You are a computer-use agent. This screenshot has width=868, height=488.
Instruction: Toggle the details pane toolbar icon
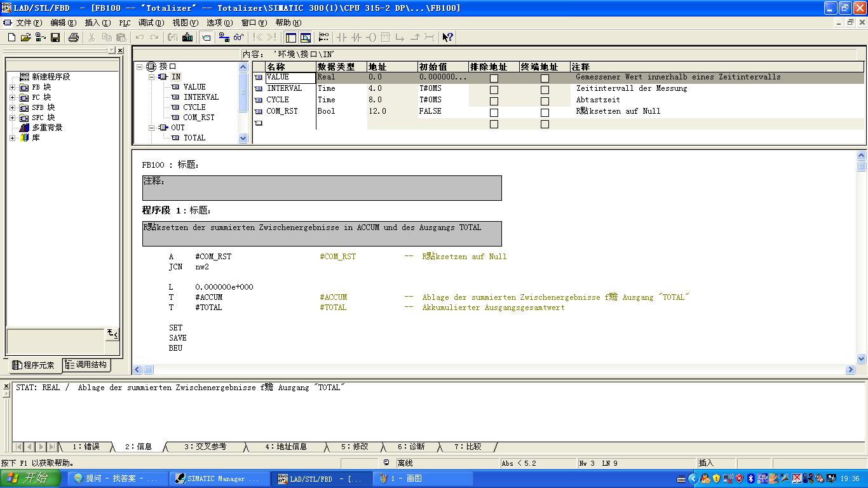pyautogui.click(x=306, y=37)
